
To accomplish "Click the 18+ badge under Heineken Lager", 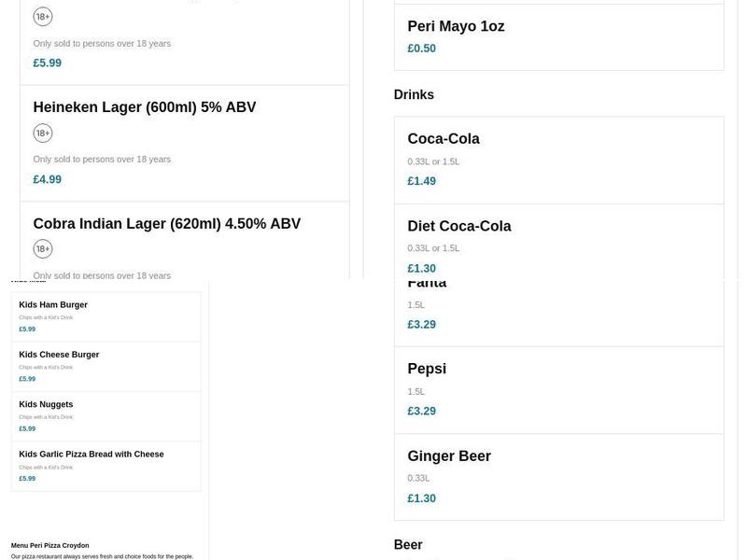I will pyautogui.click(x=43, y=133).
